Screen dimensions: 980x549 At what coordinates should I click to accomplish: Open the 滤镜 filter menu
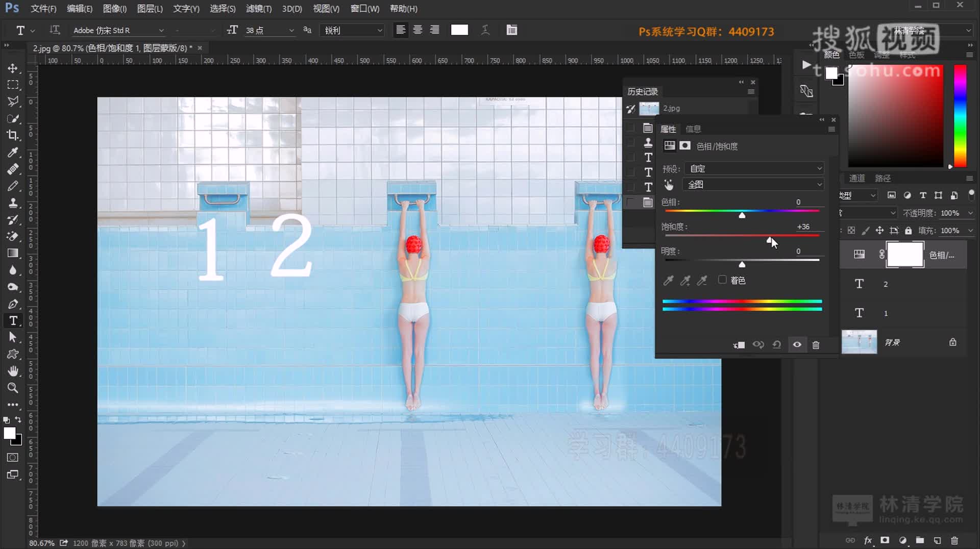point(258,9)
